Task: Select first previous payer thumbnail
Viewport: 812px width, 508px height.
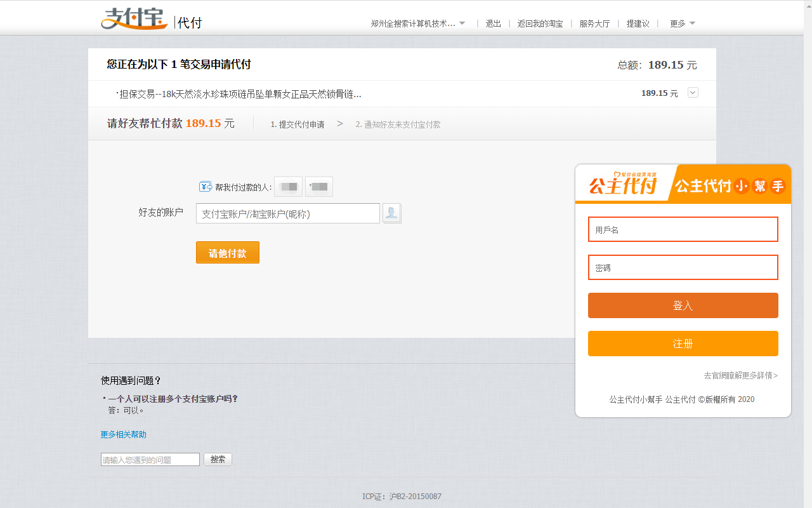Action: (288, 187)
